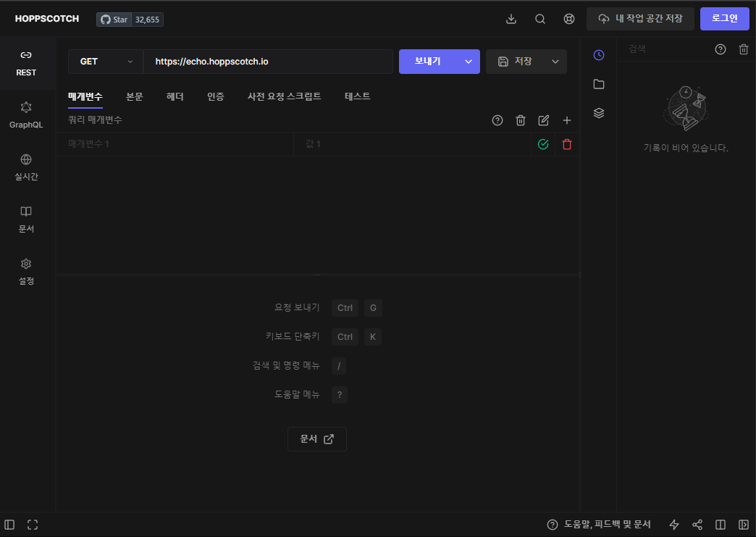
Task: Open the collections folder panel icon
Action: click(599, 84)
